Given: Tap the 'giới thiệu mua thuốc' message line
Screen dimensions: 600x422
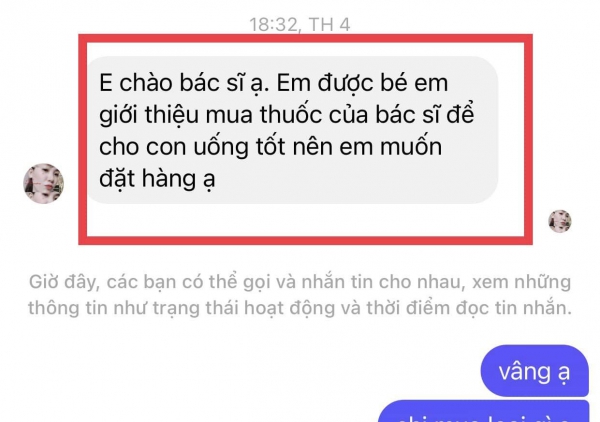Looking at the screenshot, I should pos(287,114).
